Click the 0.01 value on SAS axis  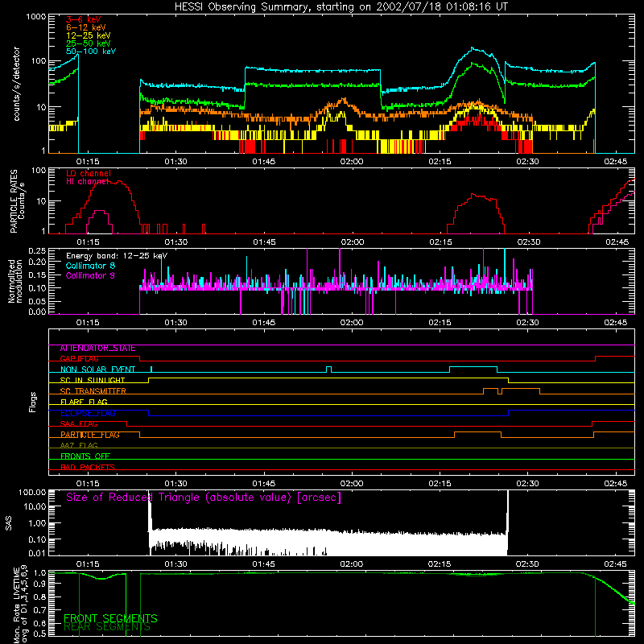[x=37, y=553]
